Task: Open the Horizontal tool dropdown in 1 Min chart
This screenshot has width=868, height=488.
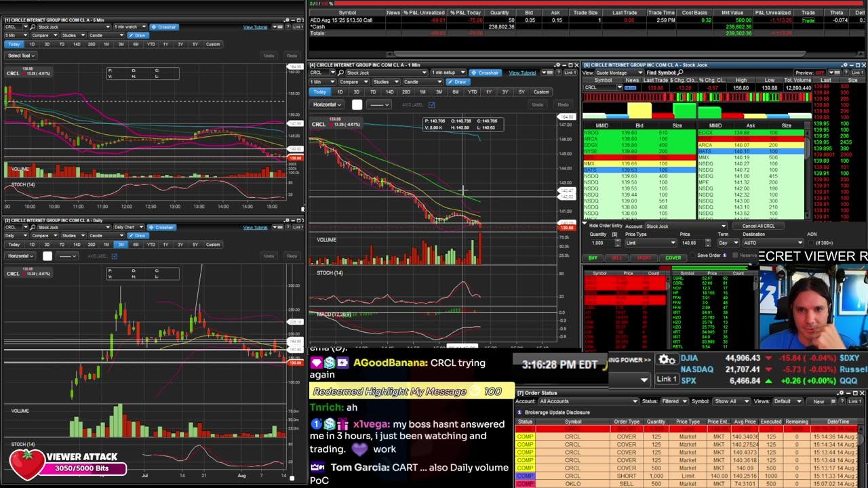Action: pyautogui.click(x=327, y=105)
